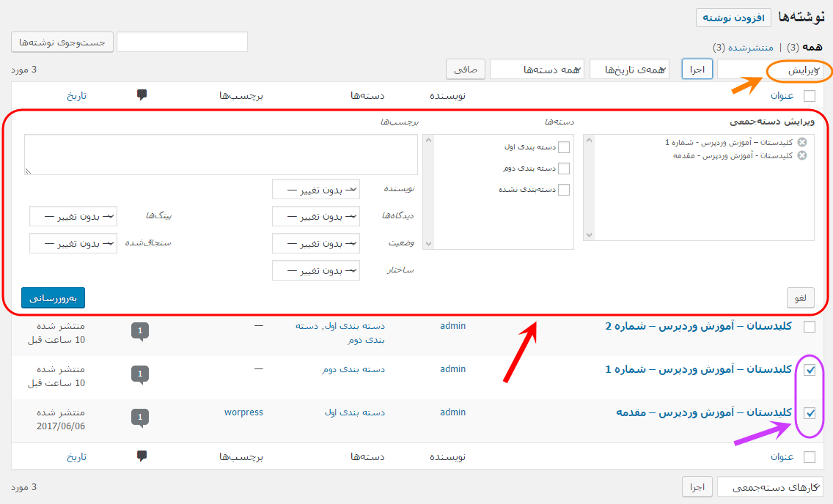The image size is (833, 504).
Task: Sort posts by 'تاریخ' column header
Action: click(x=76, y=95)
